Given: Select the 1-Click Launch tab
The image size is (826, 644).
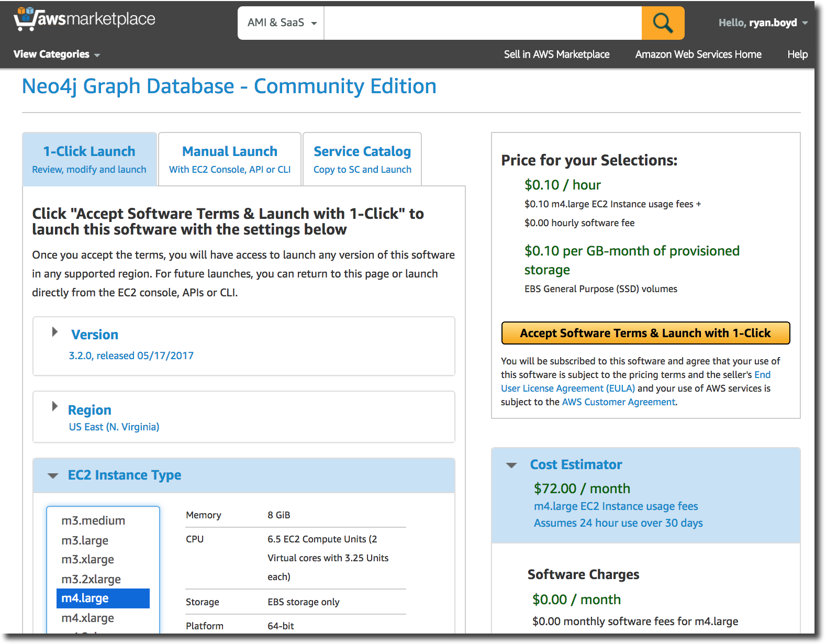Looking at the screenshot, I should [90, 159].
